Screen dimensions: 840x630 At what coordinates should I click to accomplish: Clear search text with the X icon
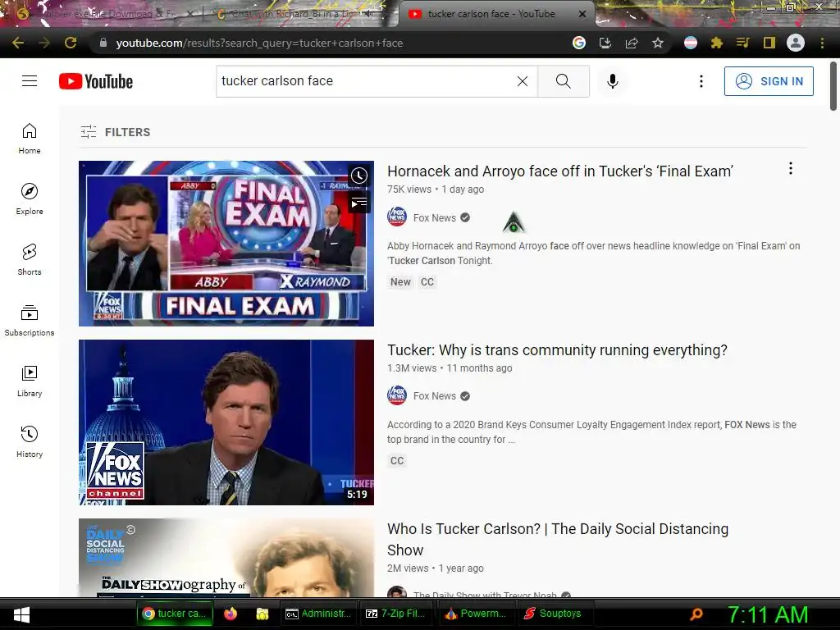(523, 81)
